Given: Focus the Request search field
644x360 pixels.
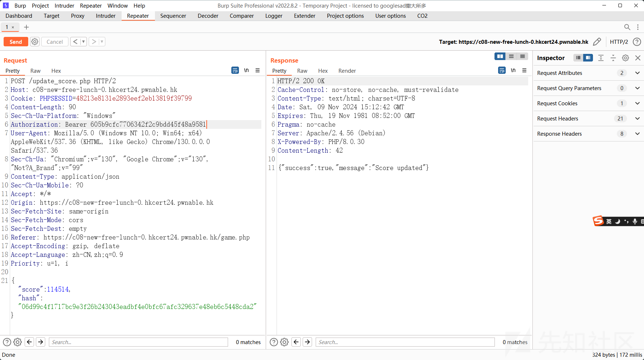Looking at the screenshot, I should pyautogui.click(x=138, y=342).
